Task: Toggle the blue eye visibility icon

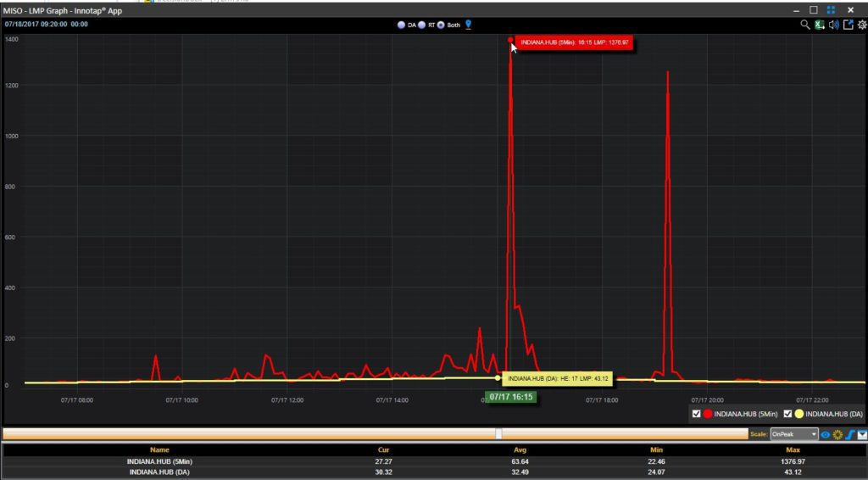Action: (x=826, y=434)
